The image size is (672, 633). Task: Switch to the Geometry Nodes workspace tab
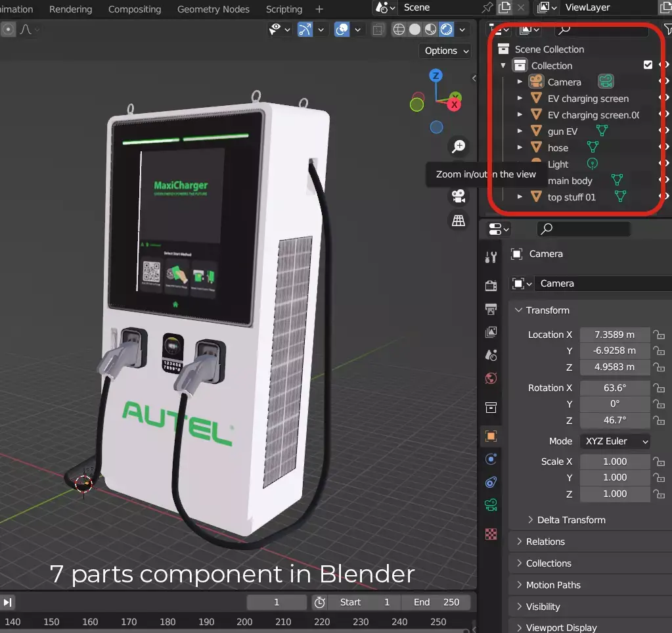pyautogui.click(x=213, y=9)
